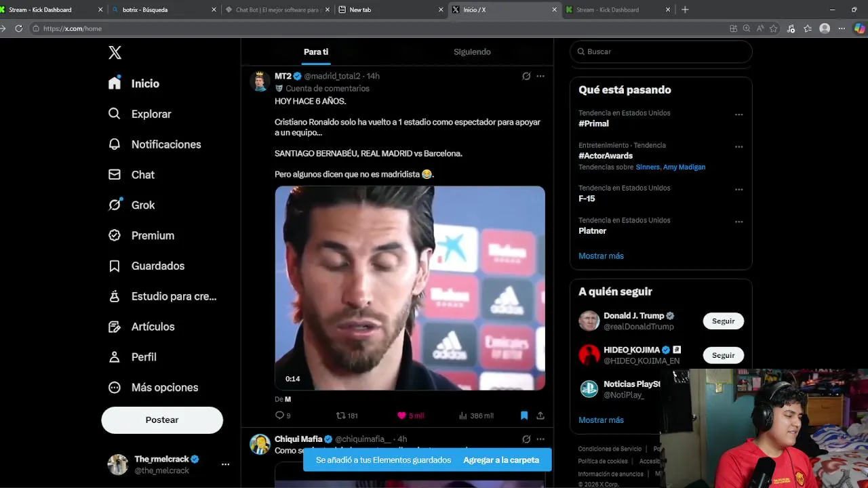Open Premium in sidebar

tap(142, 235)
